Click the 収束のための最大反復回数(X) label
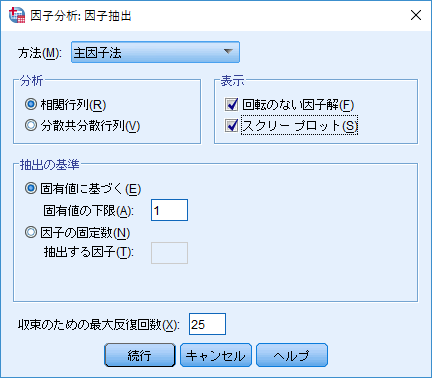This screenshot has width=432, height=378. [99, 325]
